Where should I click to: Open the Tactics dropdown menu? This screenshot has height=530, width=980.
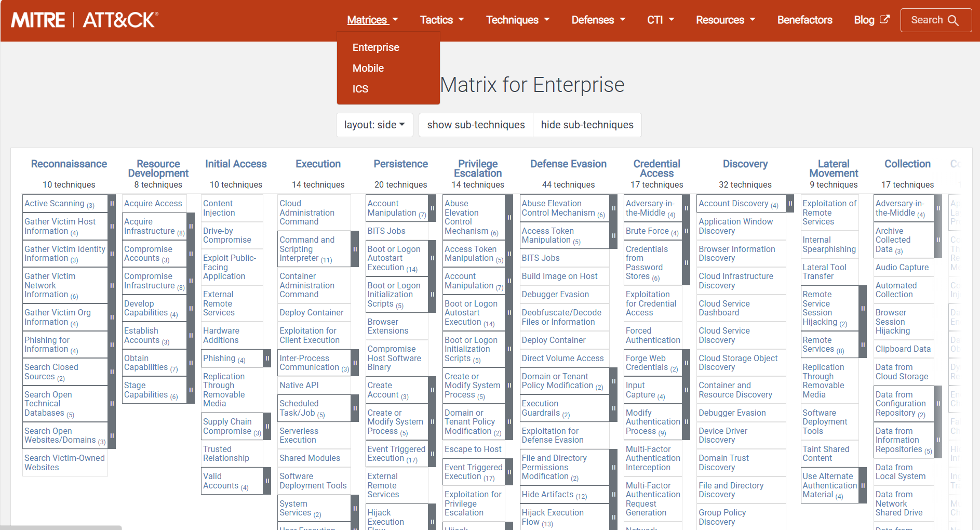click(441, 20)
